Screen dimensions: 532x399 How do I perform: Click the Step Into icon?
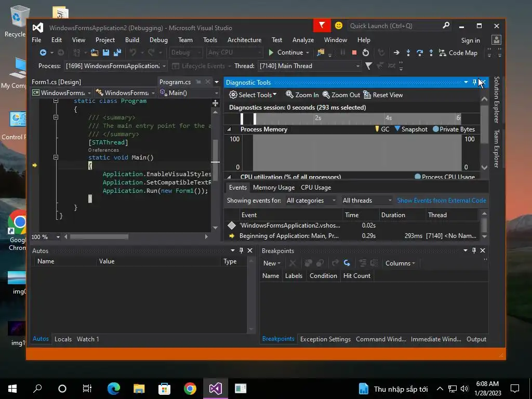(408, 52)
